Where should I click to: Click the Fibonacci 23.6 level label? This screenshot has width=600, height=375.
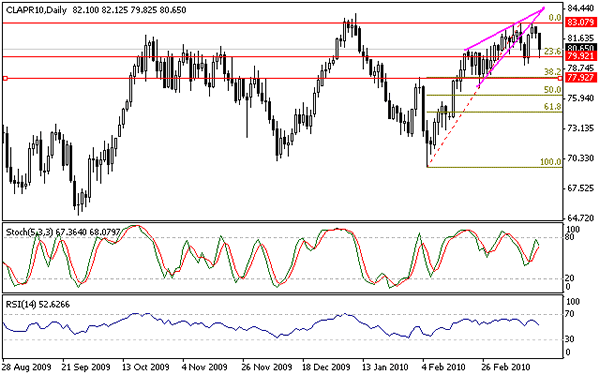[x=553, y=51]
